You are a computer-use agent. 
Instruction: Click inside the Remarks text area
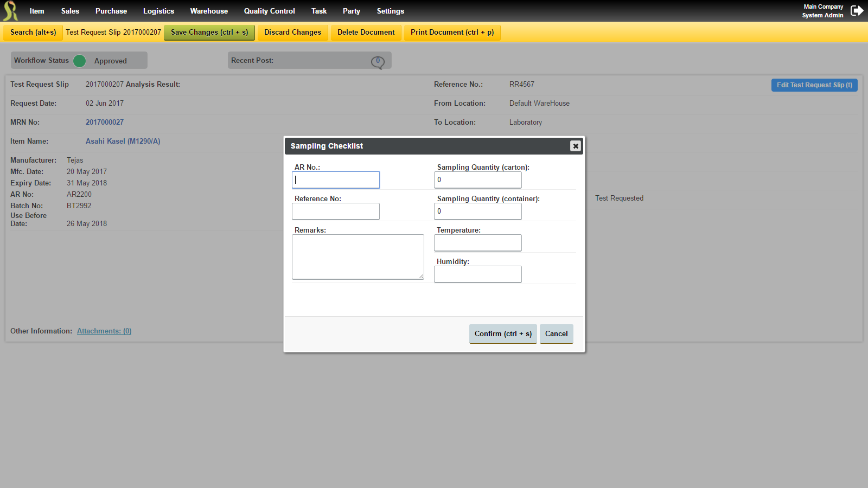(358, 256)
